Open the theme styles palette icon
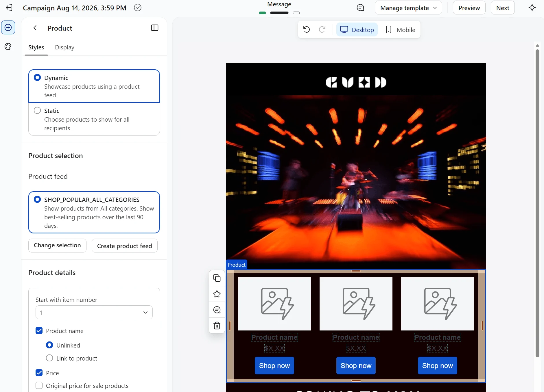Viewport: 544px width, 392px height. [x=8, y=47]
